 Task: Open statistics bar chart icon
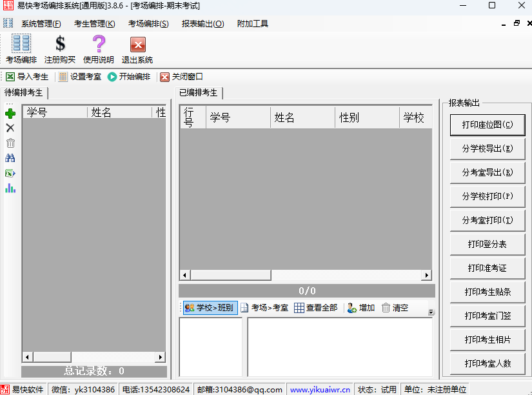(x=10, y=188)
